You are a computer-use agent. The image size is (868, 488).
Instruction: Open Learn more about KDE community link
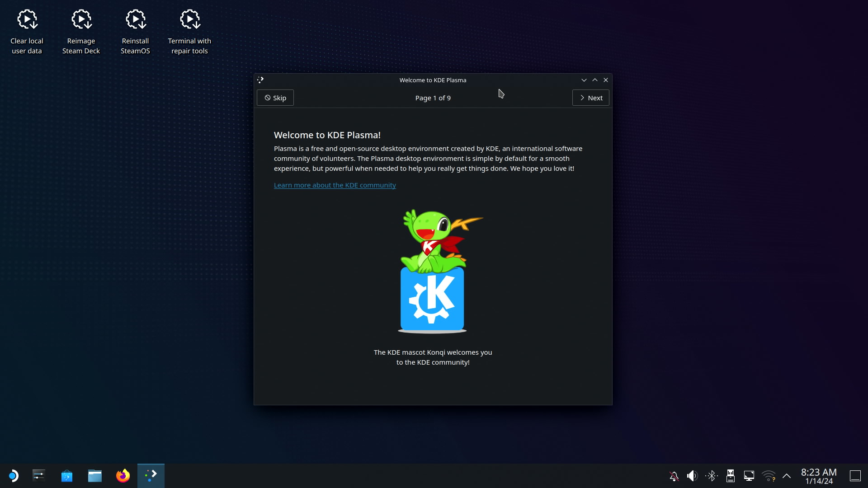pyautogui.click(x=335, y=185)
